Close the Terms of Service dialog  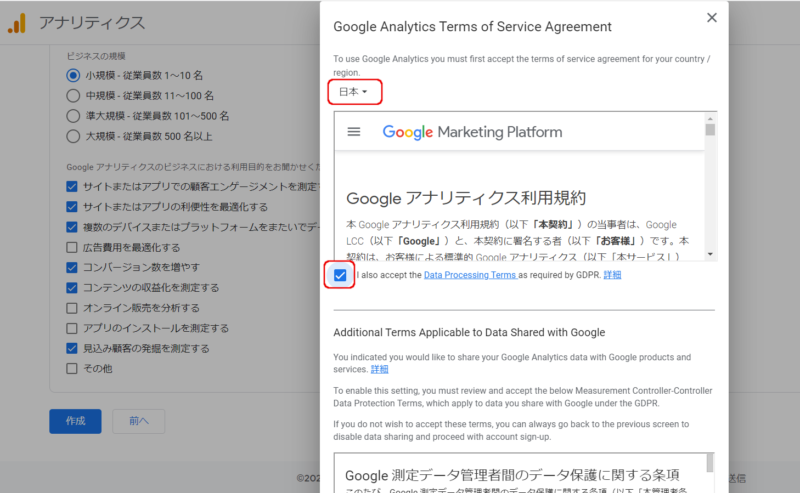[712, 18]
